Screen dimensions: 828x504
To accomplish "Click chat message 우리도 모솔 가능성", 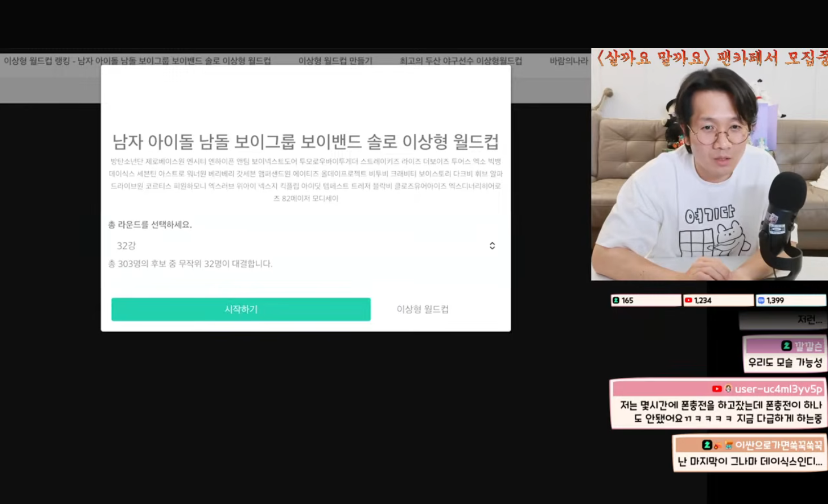I will (785, 363).
